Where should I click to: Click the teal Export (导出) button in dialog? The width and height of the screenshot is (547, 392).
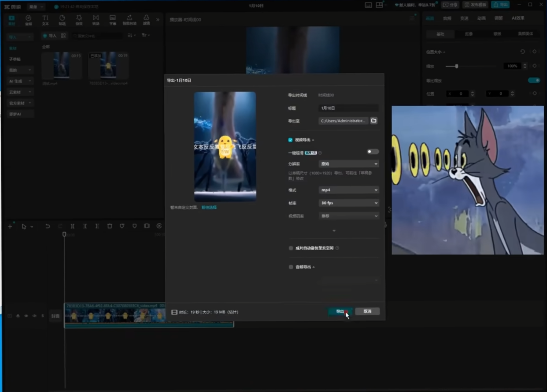339,311
